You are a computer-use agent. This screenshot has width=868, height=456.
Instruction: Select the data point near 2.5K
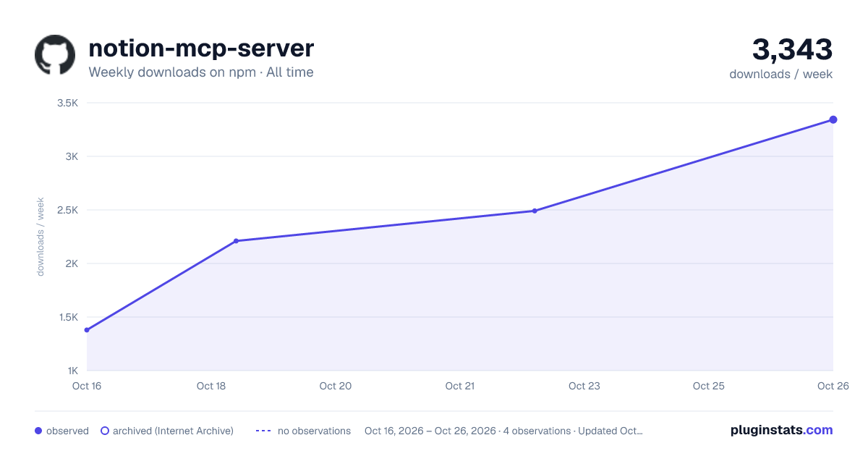click(535, 211)
